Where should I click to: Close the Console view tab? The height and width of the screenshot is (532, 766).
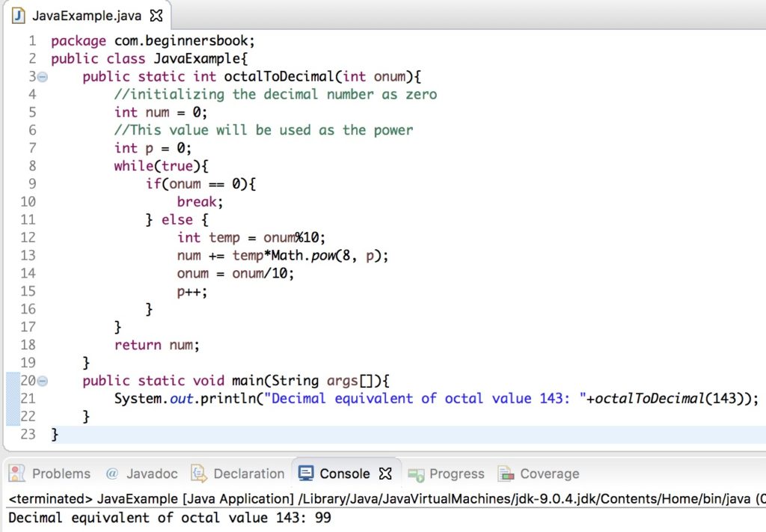(x=385, y=474)
